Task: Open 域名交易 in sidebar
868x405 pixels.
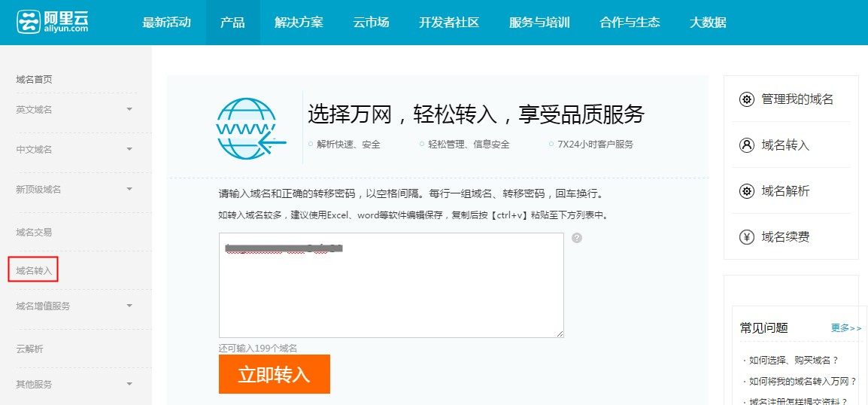Action: click(x=35, y=232)
